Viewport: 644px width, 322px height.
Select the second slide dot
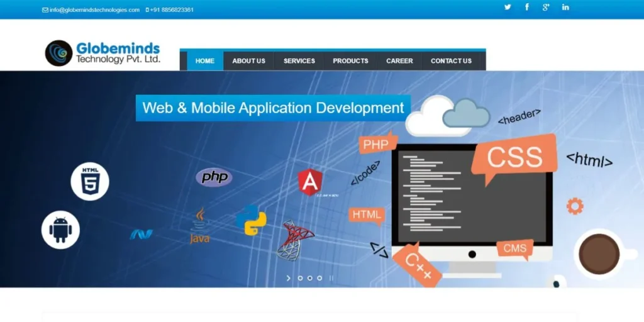tap(309, 278)
